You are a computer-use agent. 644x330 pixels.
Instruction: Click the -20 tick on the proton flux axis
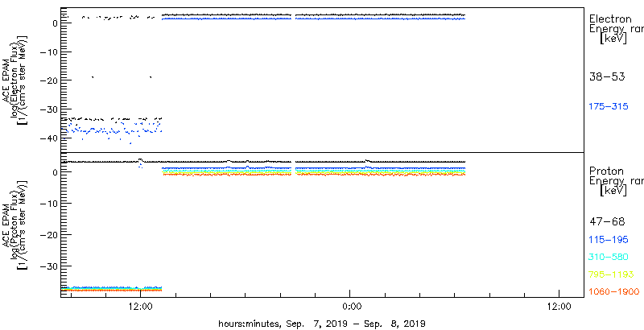[x=48, y=235]
